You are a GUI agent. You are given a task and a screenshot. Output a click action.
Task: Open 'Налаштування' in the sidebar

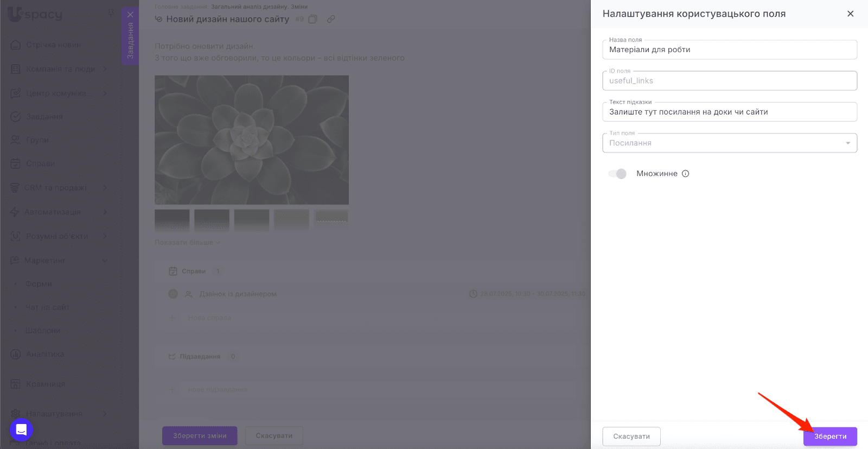[x=54, y=414]
